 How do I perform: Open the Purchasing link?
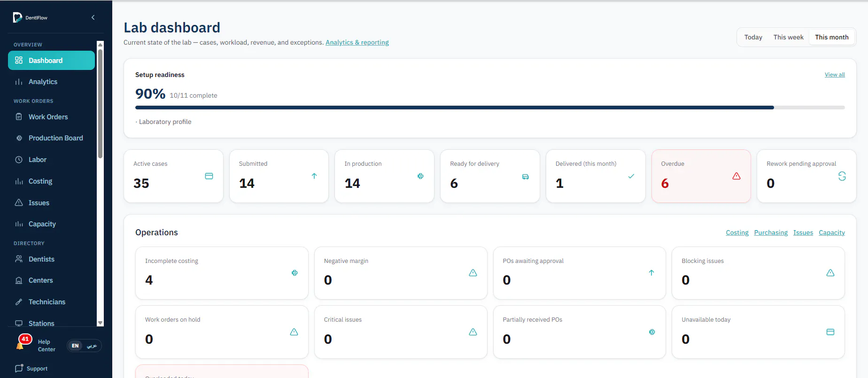point(771,232)
